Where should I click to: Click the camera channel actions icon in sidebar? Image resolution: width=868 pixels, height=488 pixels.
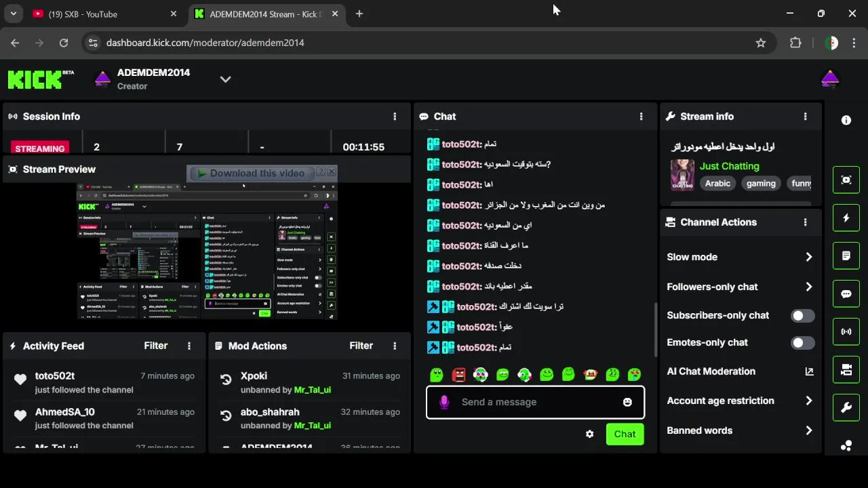pyautogui.click(x=846, y=369)
